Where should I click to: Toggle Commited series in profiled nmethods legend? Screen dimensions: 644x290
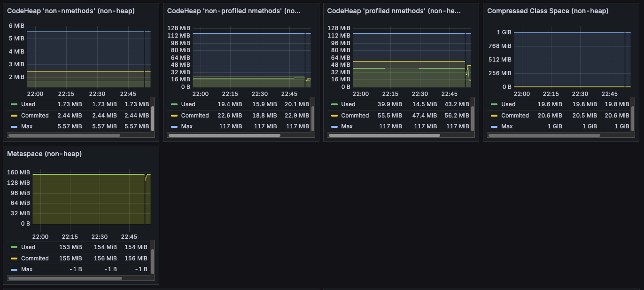pos(355,115)
